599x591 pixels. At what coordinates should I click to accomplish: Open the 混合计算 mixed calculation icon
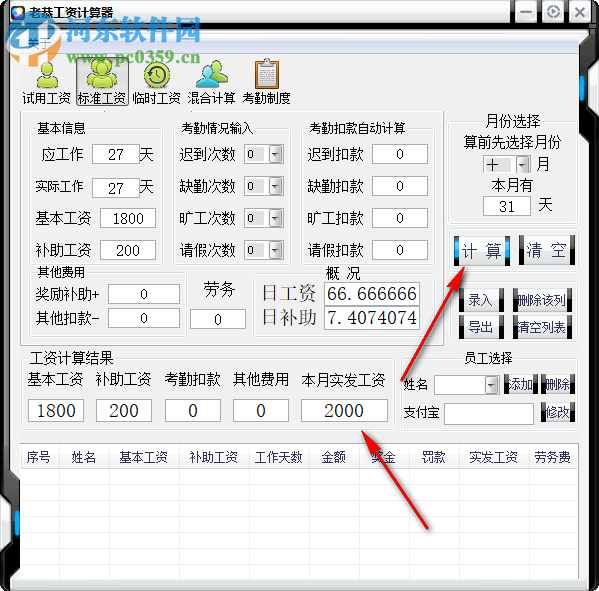pyautogui.click(x=211, y=83)
